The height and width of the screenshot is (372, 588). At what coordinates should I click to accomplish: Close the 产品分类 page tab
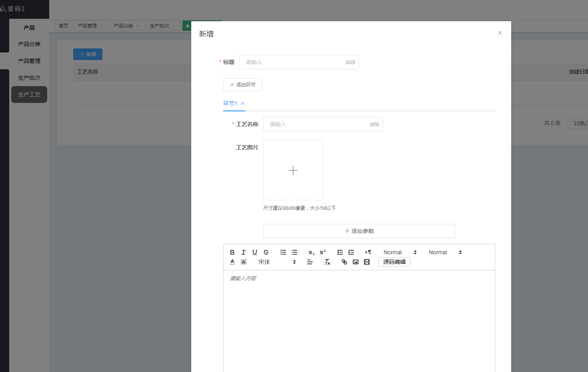click(138, 26)
